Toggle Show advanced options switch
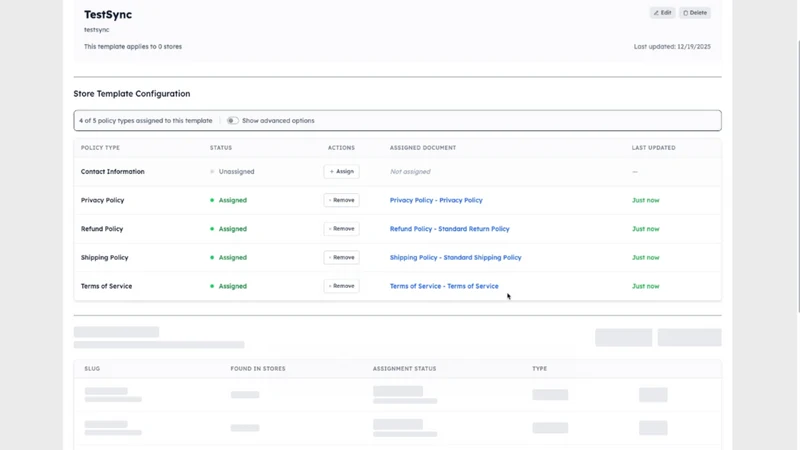800x450 pixels. tap(233, 120)
